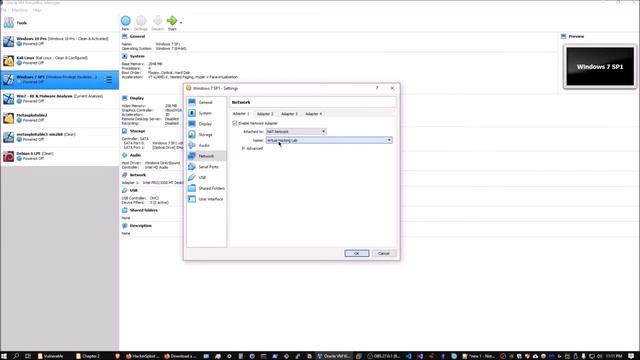
Task: Click the Settings gear toolbar icon
Action: [141, 21]
